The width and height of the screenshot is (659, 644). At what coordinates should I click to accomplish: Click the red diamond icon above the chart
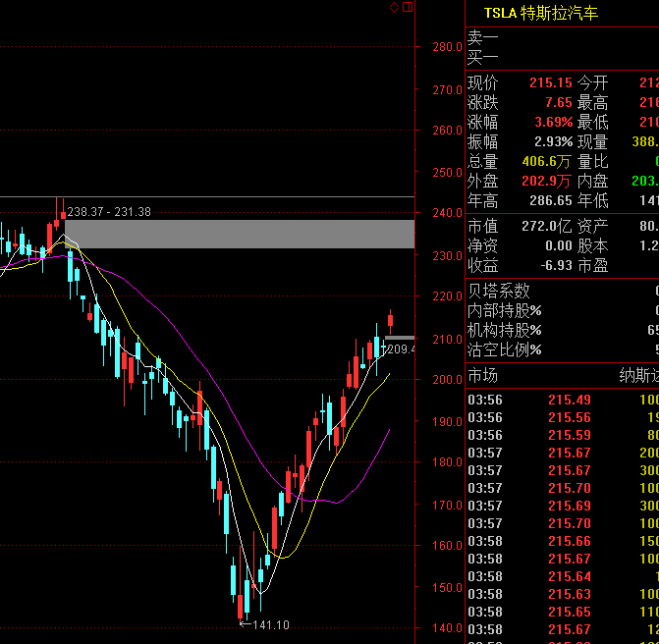pyautogui.click(x=395, y=8)
